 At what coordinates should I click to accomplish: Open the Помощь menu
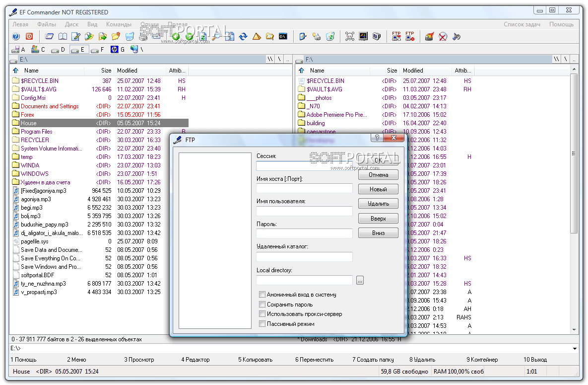(561, 24)
